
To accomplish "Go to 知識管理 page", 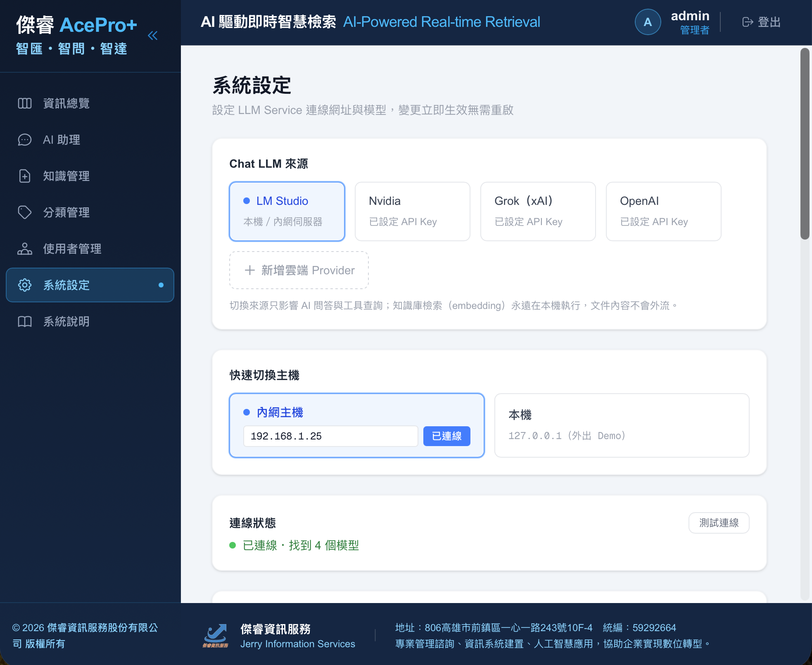I will click(x=90, y=176).
